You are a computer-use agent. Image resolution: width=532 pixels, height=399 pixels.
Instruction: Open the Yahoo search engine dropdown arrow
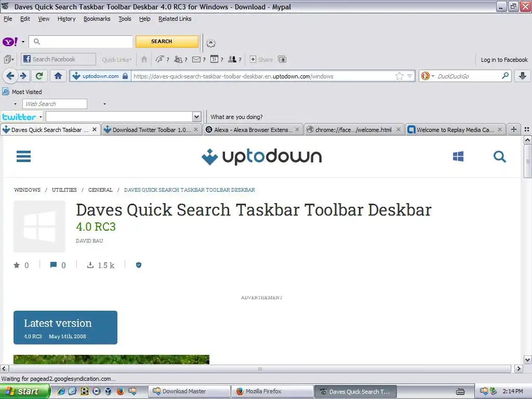tap(23, 42)
